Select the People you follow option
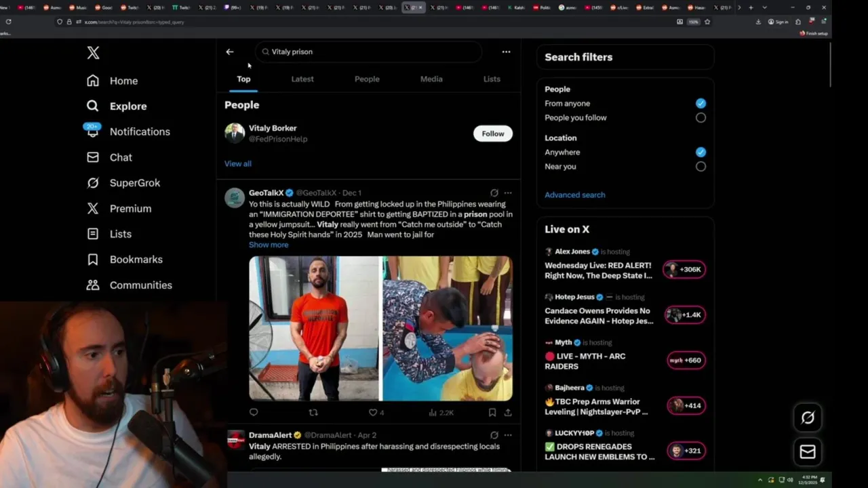Screen dimensions: 868x488 coord(701,117)
